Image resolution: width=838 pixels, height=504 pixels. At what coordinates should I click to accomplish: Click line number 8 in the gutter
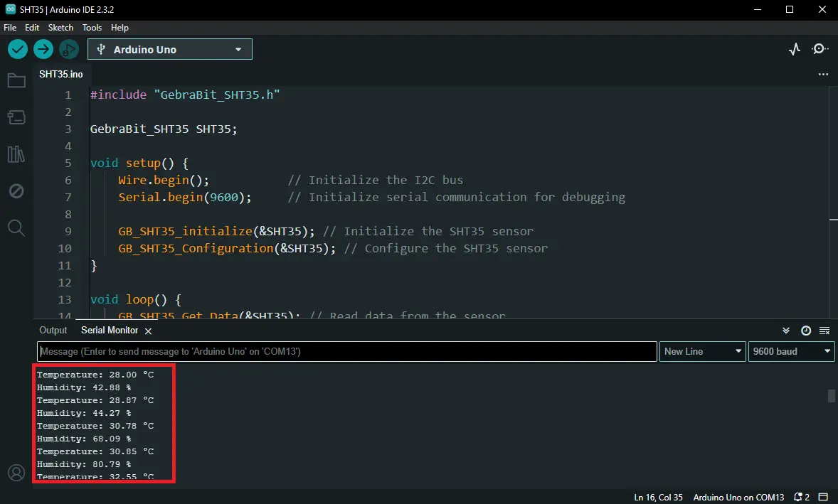(68, 214)
